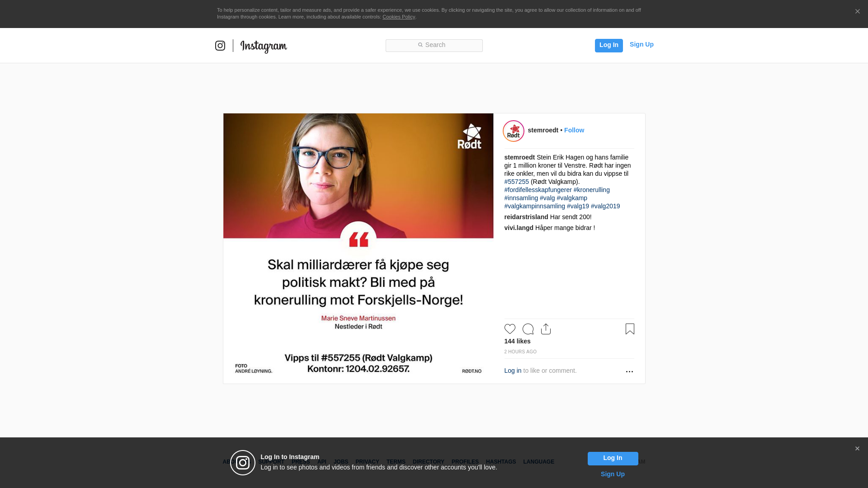Screen dimensions: 868x488
Task: Click the Instagram logo in bottom banner
Action: tap(243, 463)
